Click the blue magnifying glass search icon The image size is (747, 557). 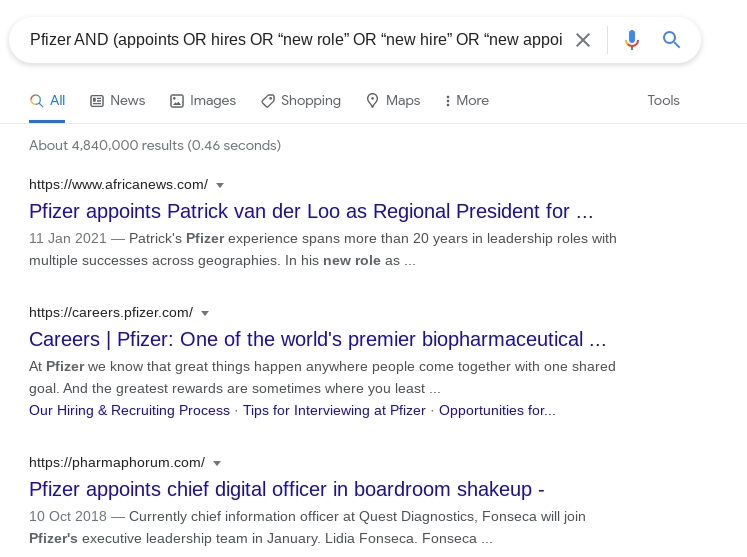pyautogui.click(x=672, y=40)
